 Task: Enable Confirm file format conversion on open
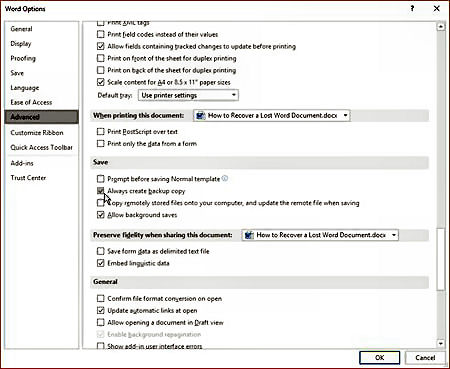[100, 298]
